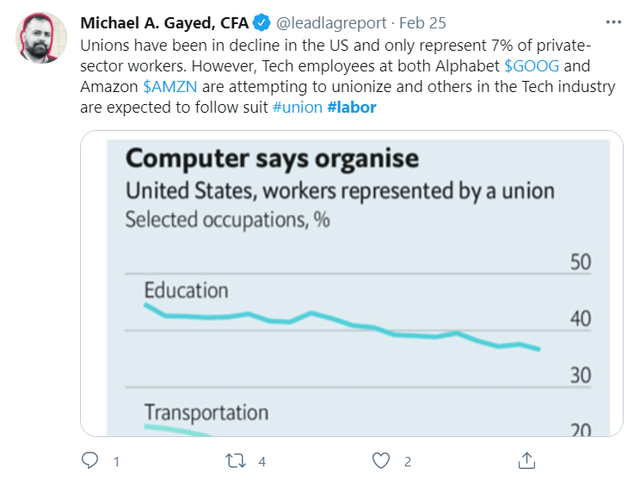The width and height of the screenshot is (640, 481).
Task: Click the Michael A. Gayed, CFA name
Action: click(x=164, y=23)
